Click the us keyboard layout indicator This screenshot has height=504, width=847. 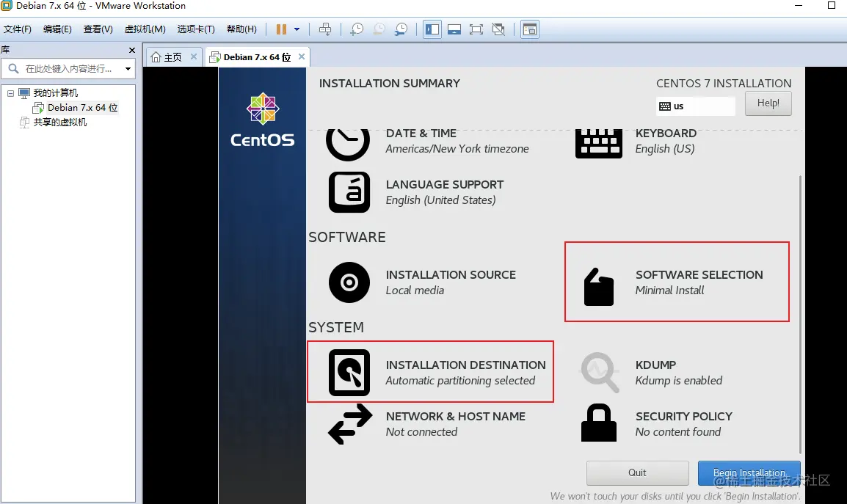coord(696,106)
